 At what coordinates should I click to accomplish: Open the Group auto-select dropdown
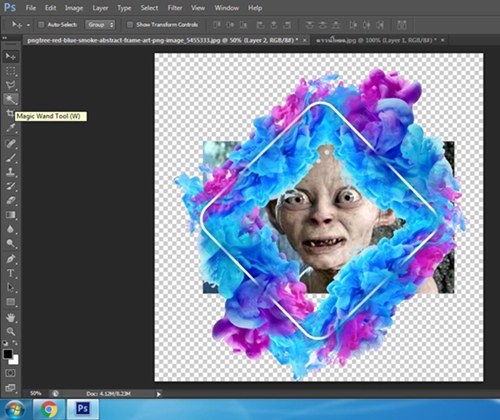(x=100, y=25)
